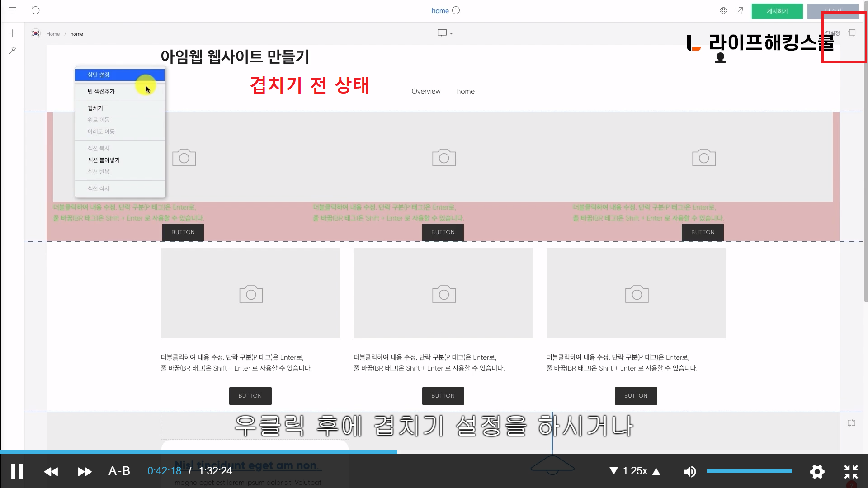The height and width of the screenshot is (488, 868).
Task: Click the plus add-section icon
Action: pos(13,33)
